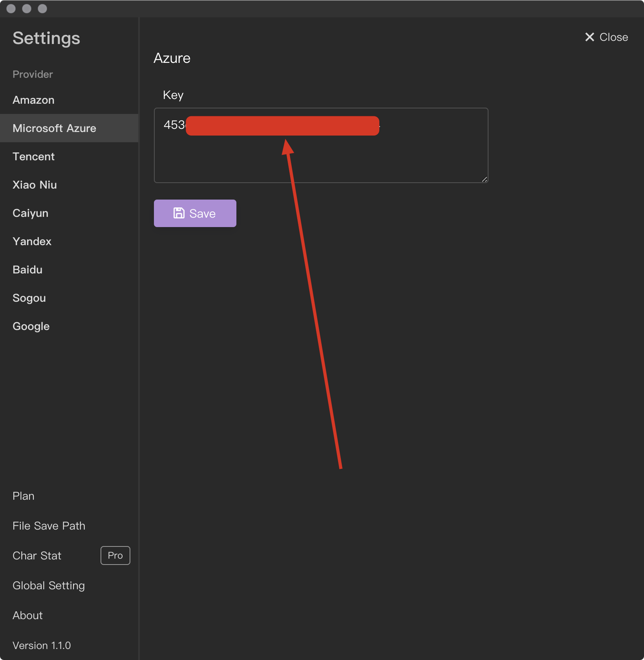This screenshot has height=660, width=644.
Task: Select Baidu in the sidebar
Action: (x=27, y=269)
